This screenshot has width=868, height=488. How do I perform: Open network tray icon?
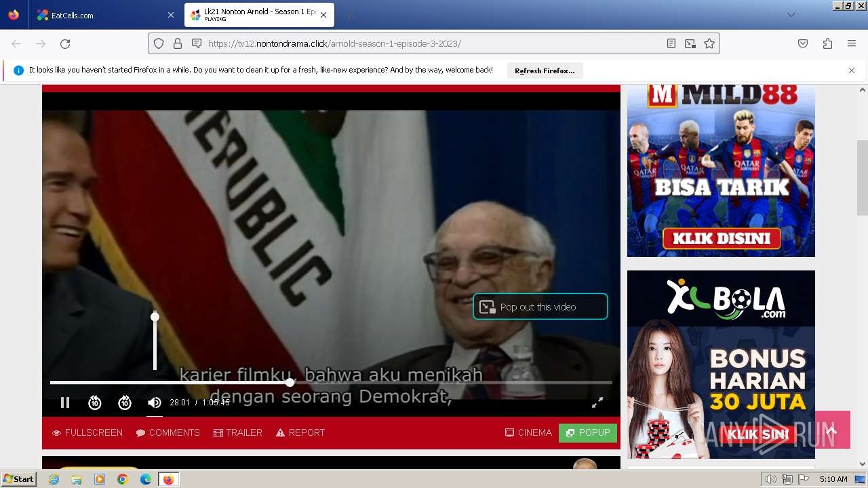pyautogui.click(x=787, y=479)
